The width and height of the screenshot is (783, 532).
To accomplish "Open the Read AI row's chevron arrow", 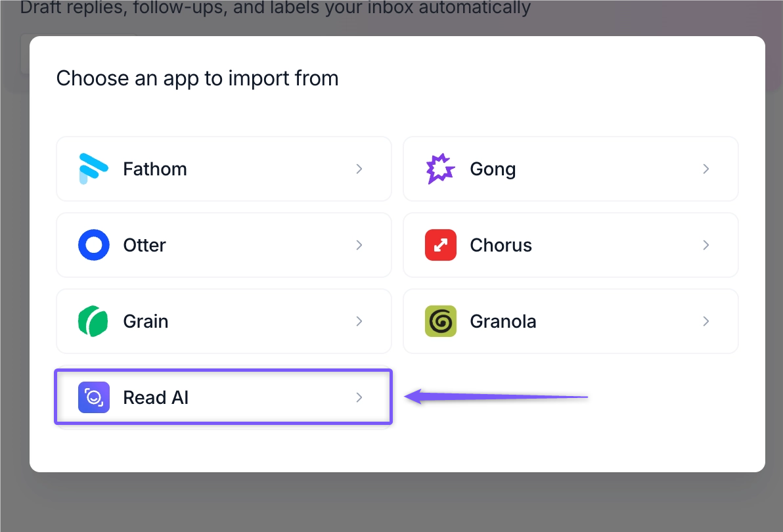I will [359, 397].
